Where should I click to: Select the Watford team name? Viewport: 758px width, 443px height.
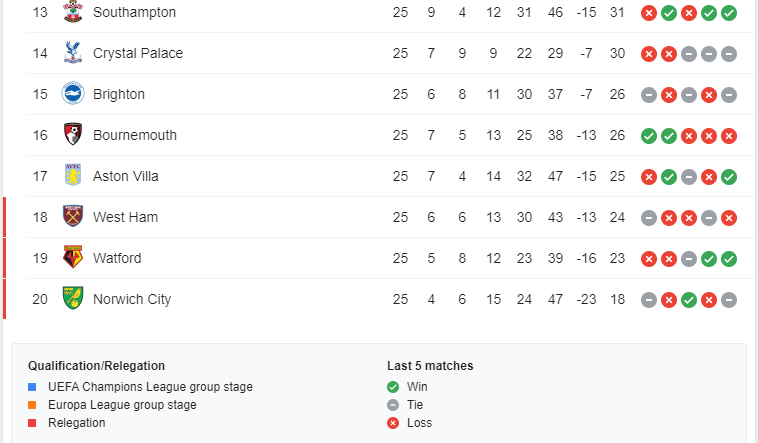coord(117,258)
